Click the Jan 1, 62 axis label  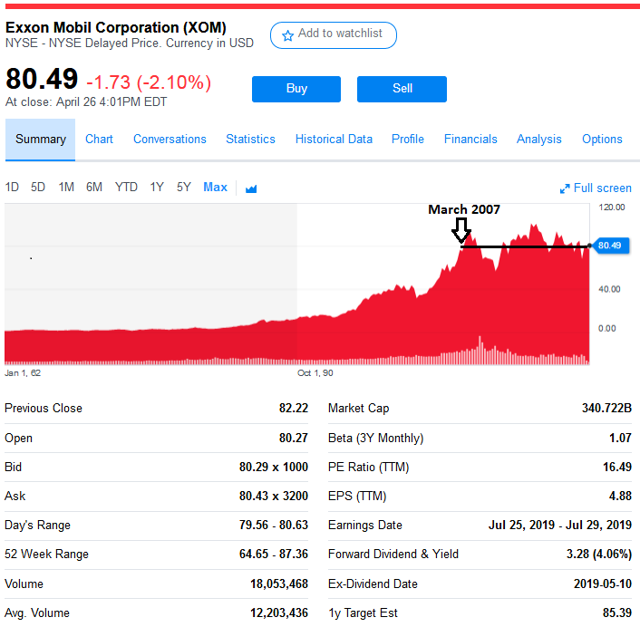click(x=22, y=373)
